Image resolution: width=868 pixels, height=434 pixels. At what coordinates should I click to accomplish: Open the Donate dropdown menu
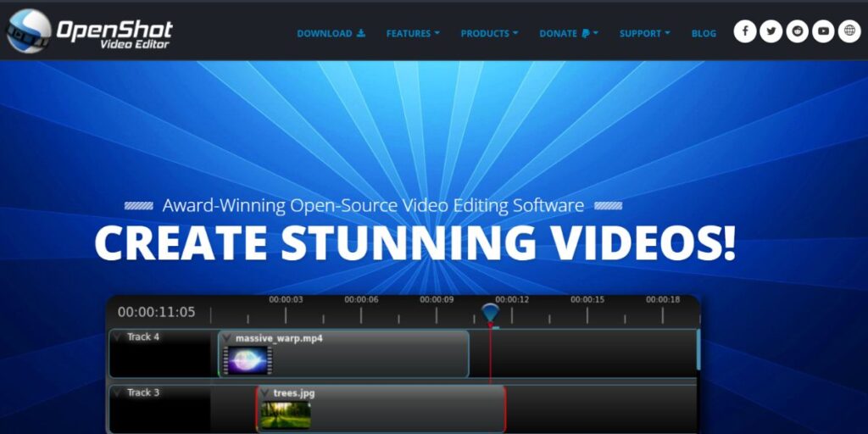coord(569,33)
